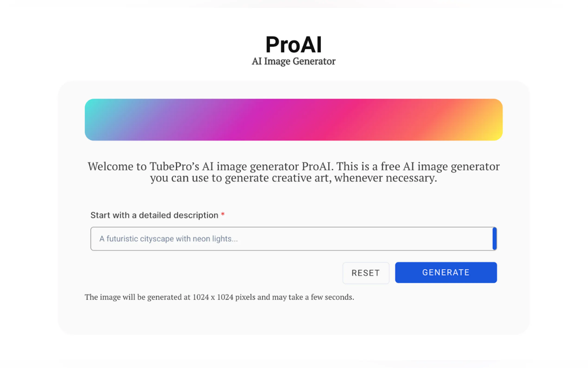The image size is (588, 368).
Task: Click the GENERATE button
Action: pyautogui.click(x=446, y=272)
